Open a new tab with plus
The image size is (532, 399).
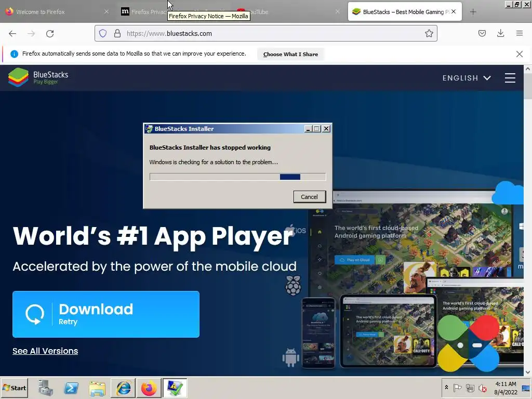(x=473, y=12)
